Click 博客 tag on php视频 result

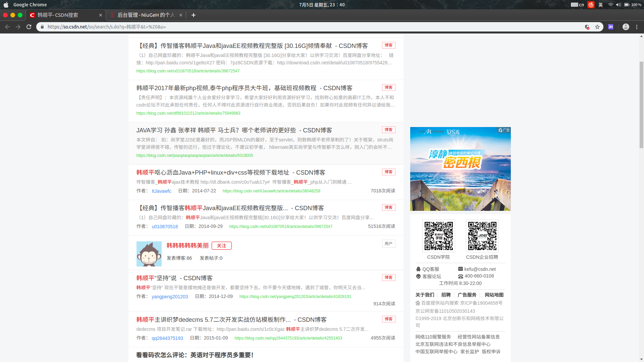388,87
